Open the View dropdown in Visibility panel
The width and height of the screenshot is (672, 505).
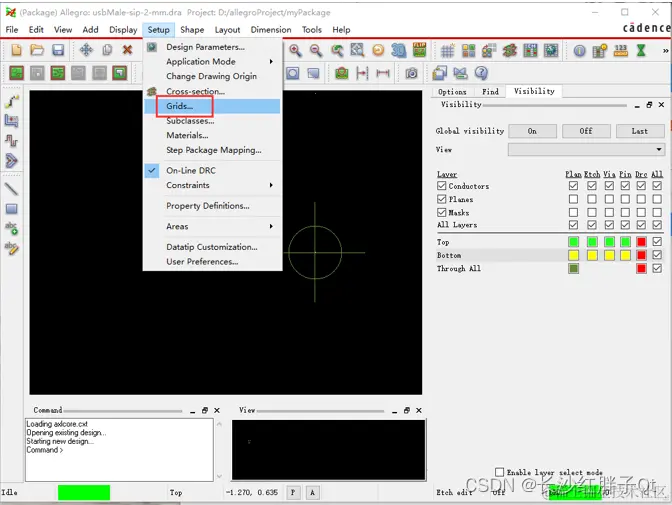tap(586, 150)
